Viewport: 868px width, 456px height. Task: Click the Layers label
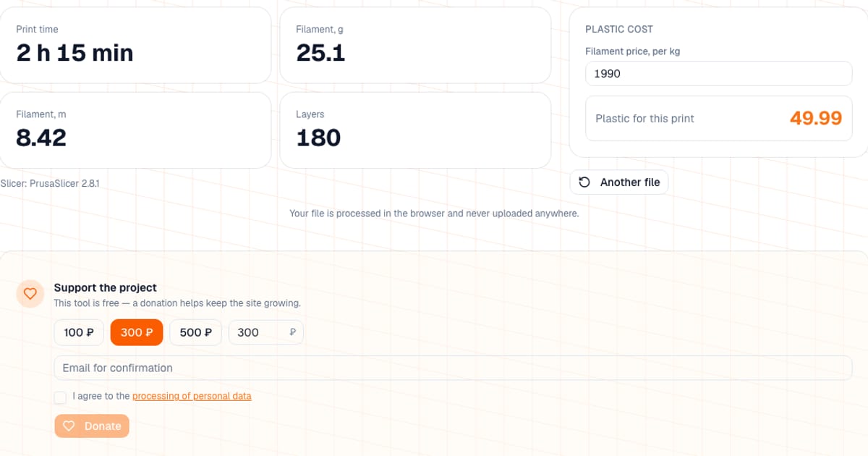point(310,114)
